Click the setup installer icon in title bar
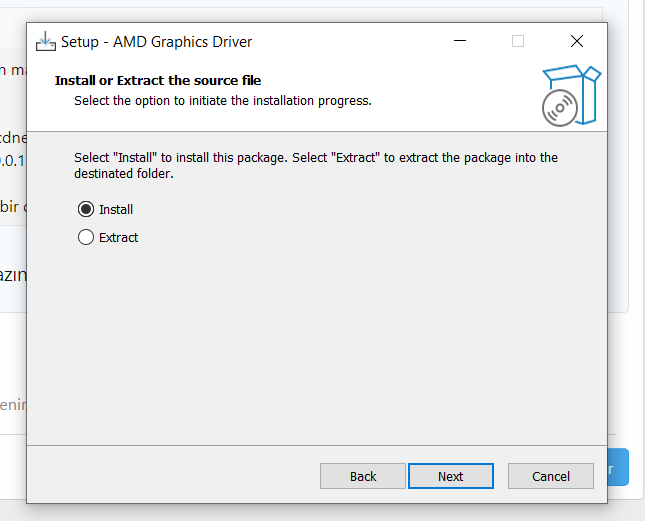645x521 pixels. coord(46,42)
